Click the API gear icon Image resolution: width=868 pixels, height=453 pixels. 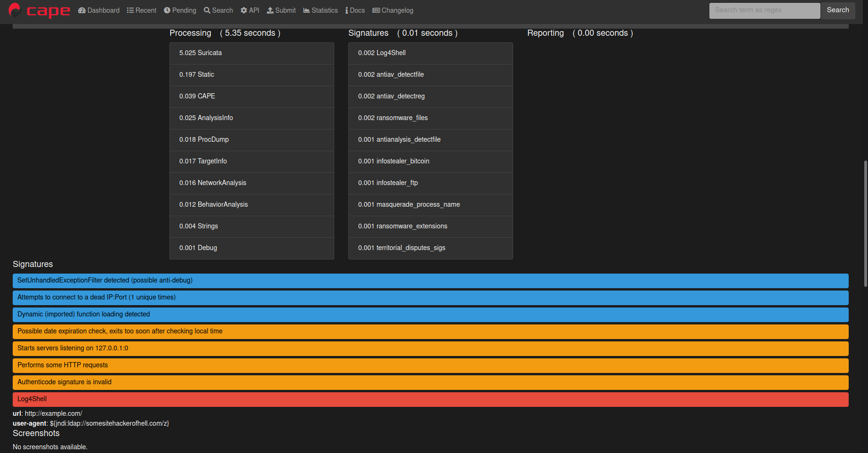coord(244,10)
